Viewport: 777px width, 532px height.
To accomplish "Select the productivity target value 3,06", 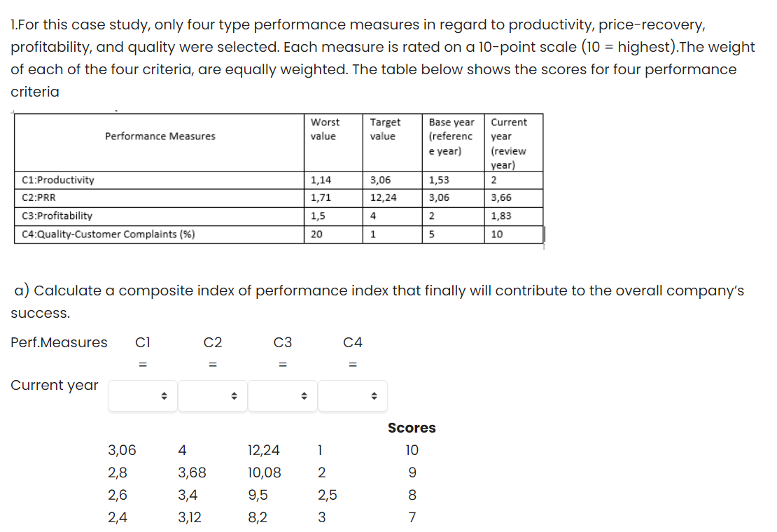I will (x=381, y=180).
